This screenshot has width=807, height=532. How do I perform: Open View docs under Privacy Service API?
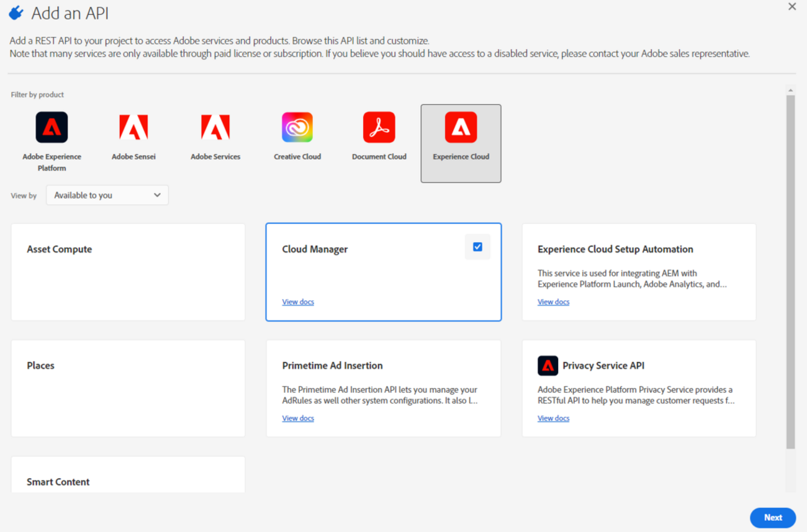(x=553, y=418)
